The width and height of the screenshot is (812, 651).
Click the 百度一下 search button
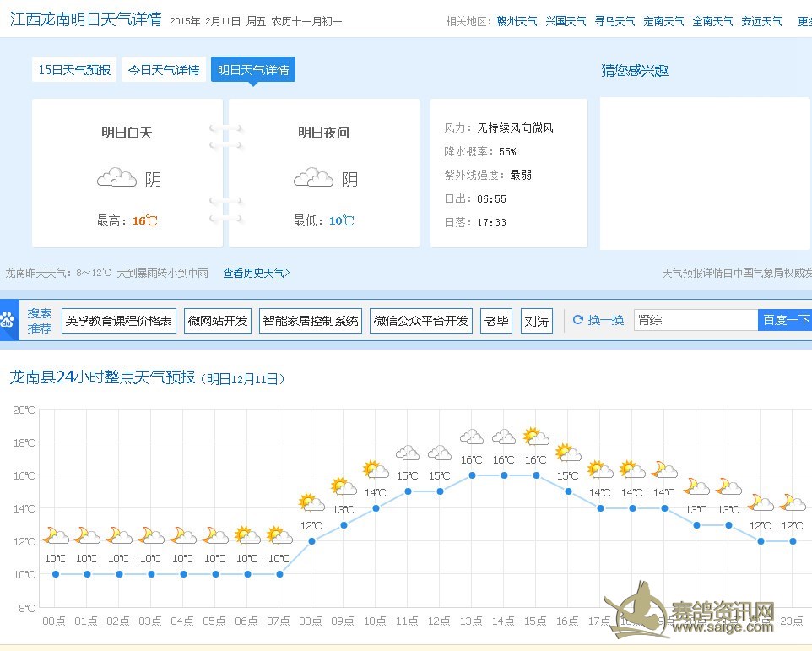[786, 320]
